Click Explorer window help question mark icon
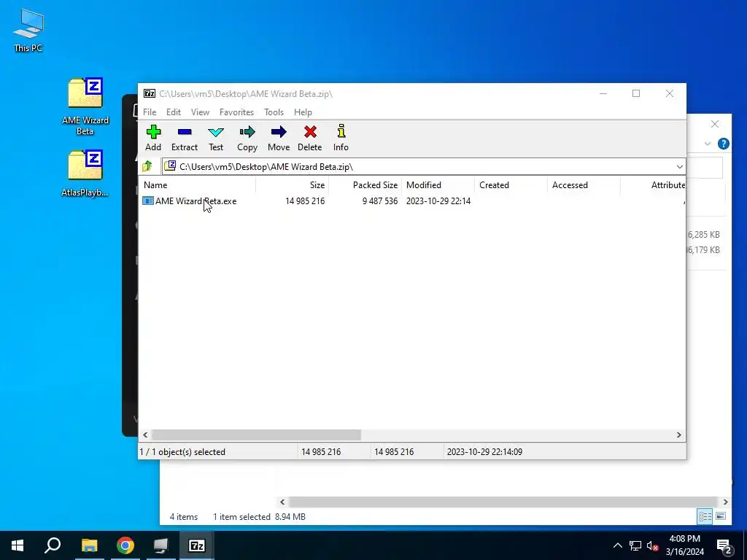747x560 pixels. (723, 144)
